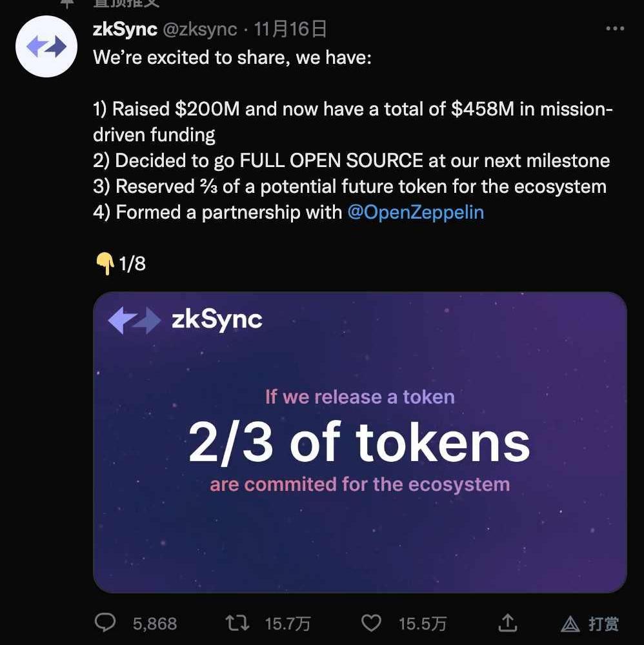This screenshot has width=644, height=645.
Task: Open the three-dot more options menu
Action: coord(615,29)
